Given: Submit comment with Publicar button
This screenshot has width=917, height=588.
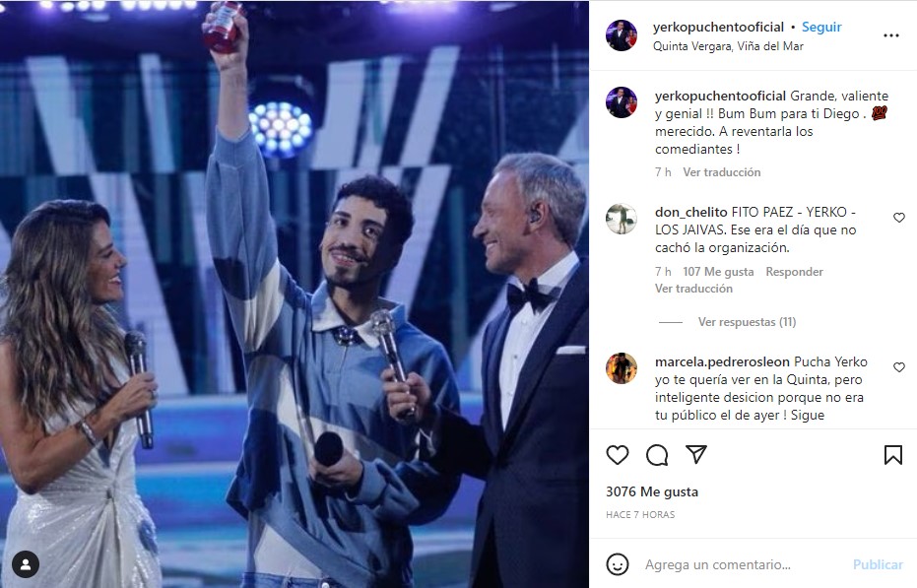Looking at the screenshot, I should 878,564.
